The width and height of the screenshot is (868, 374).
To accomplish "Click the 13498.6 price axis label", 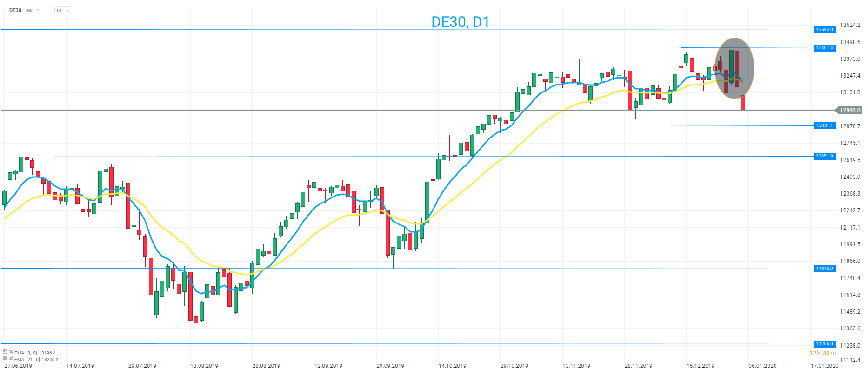I will point(850,42).
